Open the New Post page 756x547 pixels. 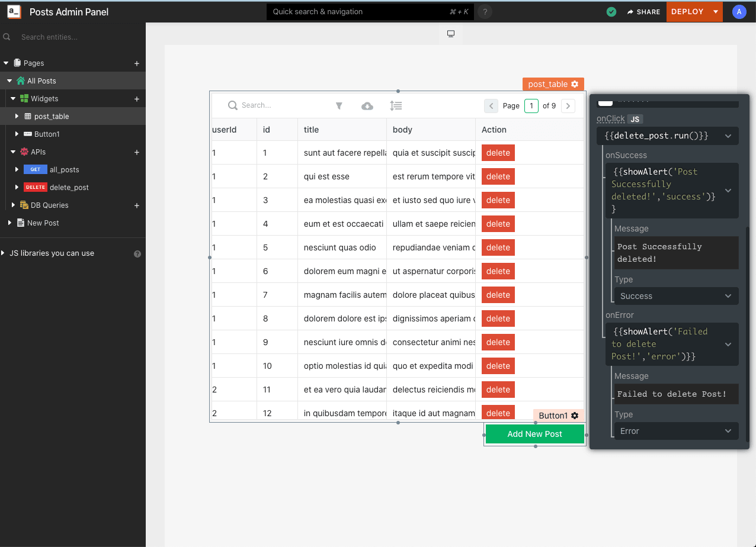[43, 223]
